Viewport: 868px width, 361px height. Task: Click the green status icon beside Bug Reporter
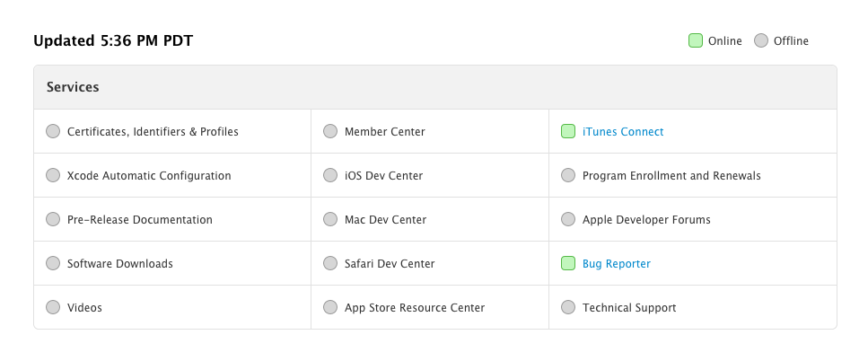click(x=567, y=264)
